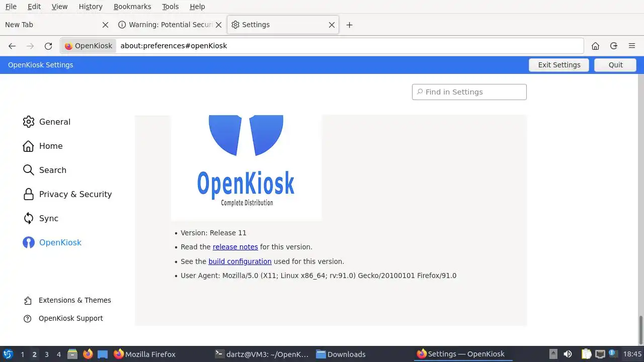The width and height of the screenshot is (644, 362).
Task: Click the Quit button
Action: click(x=615, y=65)
